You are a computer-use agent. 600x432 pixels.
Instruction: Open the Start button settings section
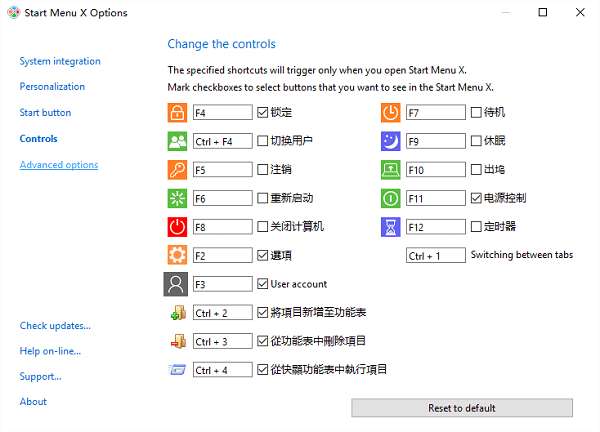[45, 113]
